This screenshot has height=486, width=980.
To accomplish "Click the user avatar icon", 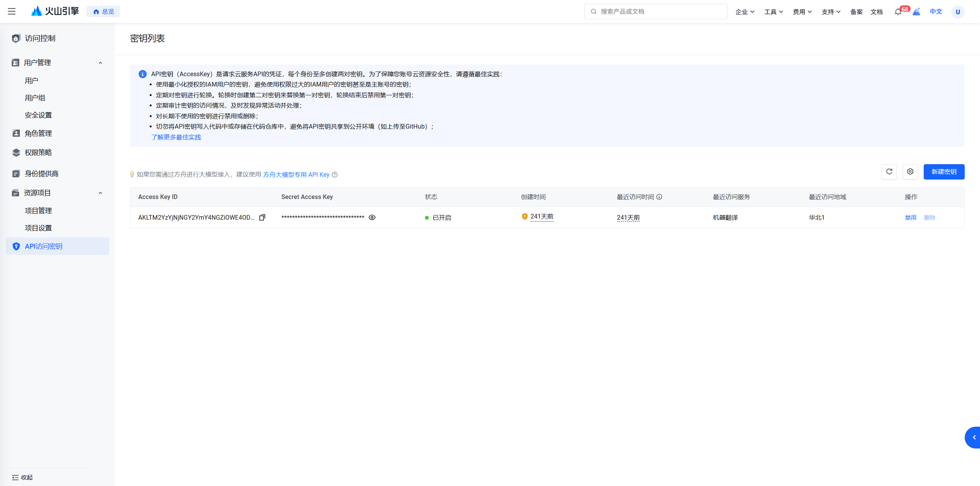I will (957, 12).
